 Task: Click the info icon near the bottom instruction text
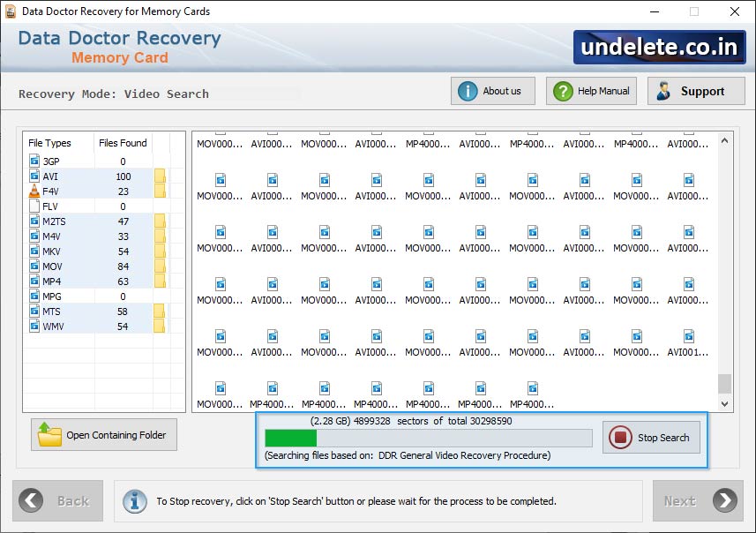(x=135, y=501)
